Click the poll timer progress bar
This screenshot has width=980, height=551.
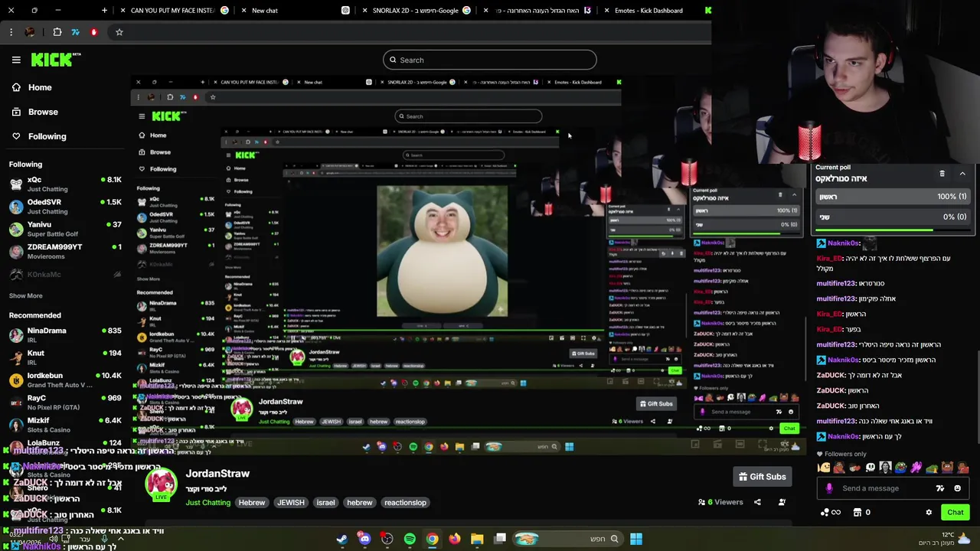click(892, 230)
